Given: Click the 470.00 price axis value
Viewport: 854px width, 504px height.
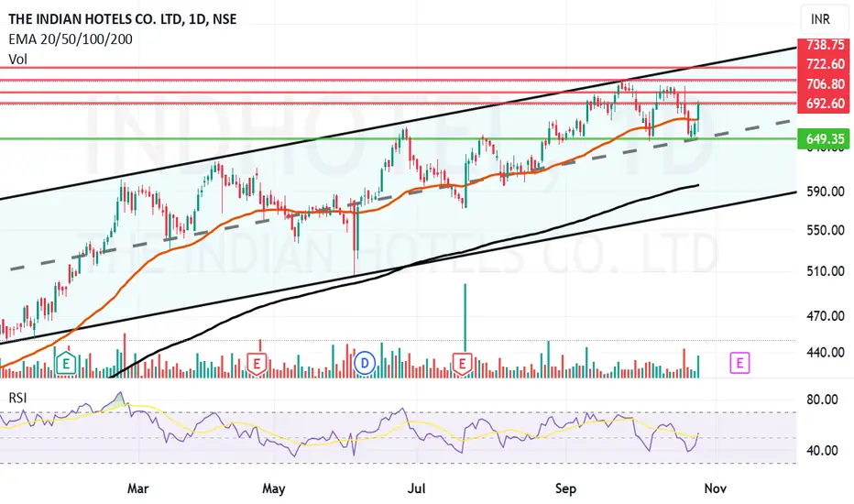Looking at the screenshot, I should click(825, 316).
